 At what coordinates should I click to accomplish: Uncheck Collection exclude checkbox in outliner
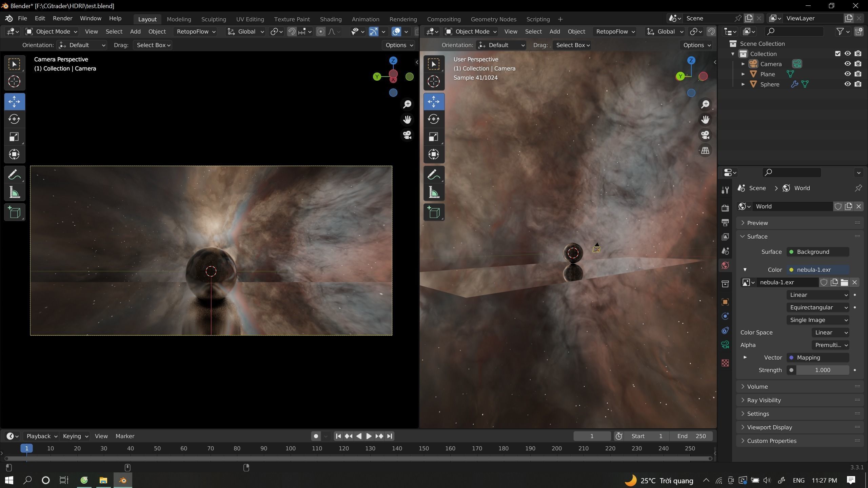pyautogui.click(x=837, y=54)
